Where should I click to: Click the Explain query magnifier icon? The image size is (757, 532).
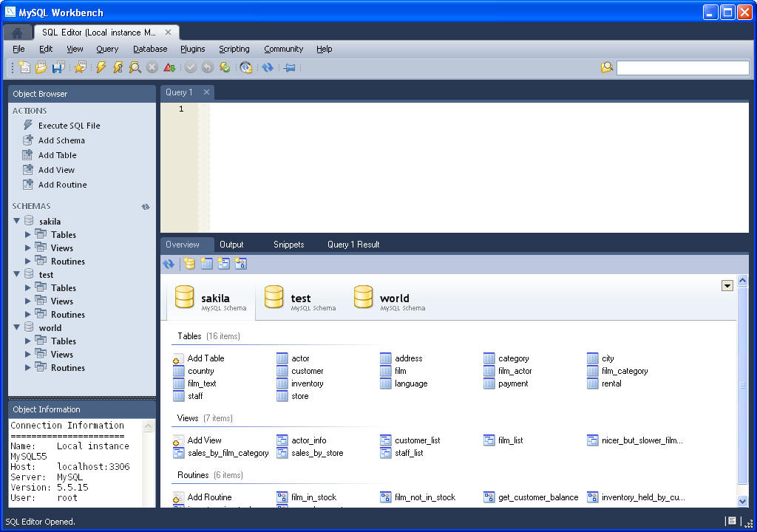pyautogui.click(x=135, y=67)
